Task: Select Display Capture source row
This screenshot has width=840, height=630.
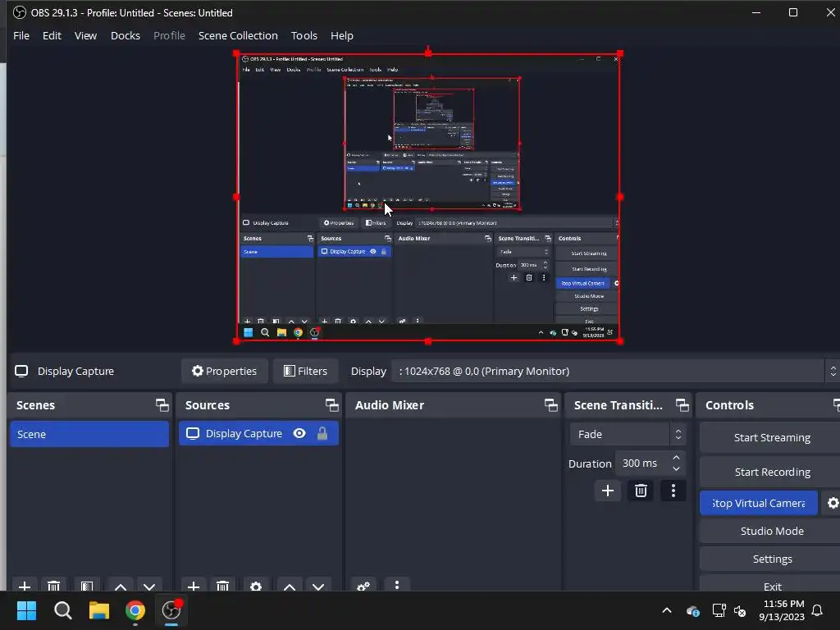Action: click(x=258, y=433)
